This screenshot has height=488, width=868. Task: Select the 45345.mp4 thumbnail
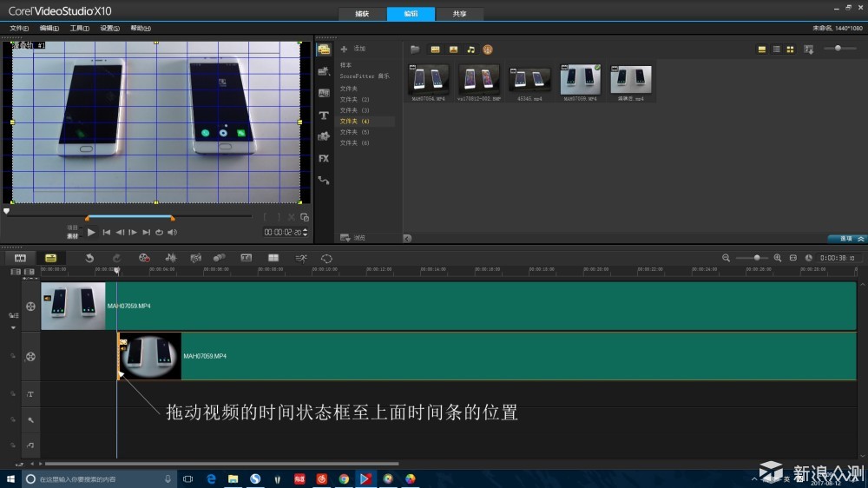[x=529, y=79]
